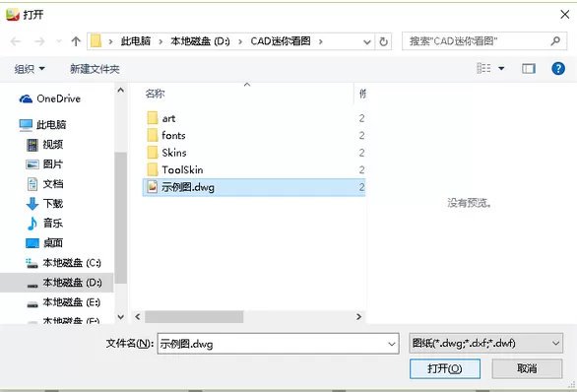Click the 视频 film icon
Image resolution: width=577 pixels, height=392 pixels.
pyautogui.click(x=32, y=145)
